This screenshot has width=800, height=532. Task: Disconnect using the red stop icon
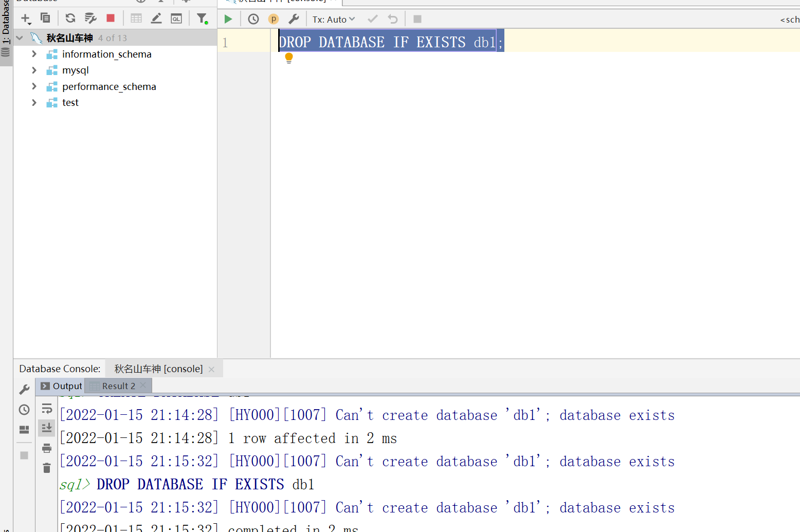point(111,19)
